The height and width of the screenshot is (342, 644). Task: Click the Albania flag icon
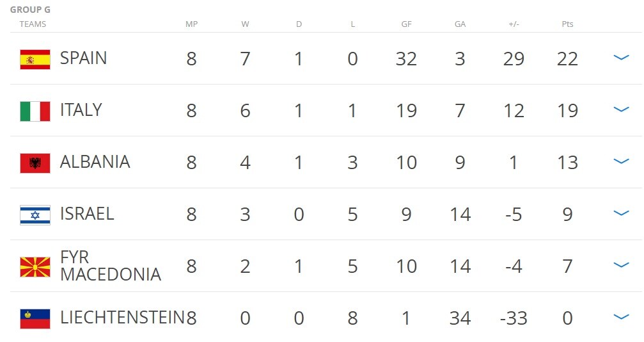(35, 163)
